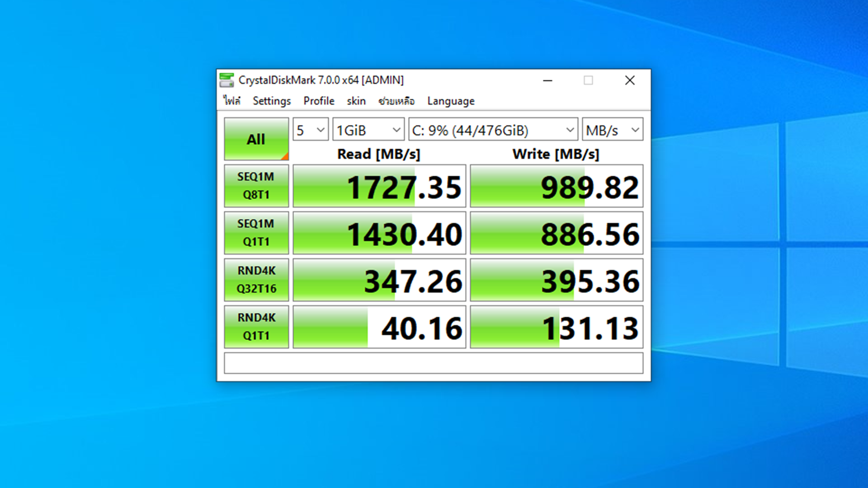Run the RND4K Q1T1 benchmark
Screen dimensions: 868x488
tap(256, 327)
